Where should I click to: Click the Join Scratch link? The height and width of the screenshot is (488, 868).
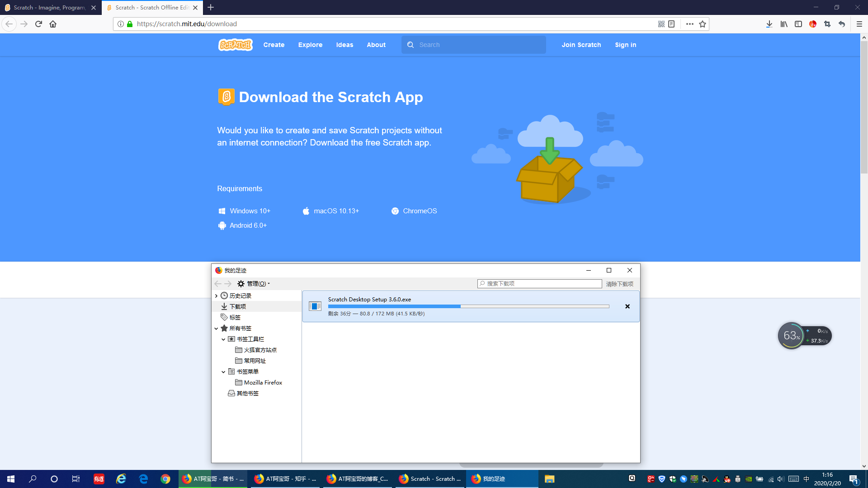(581, 45)
